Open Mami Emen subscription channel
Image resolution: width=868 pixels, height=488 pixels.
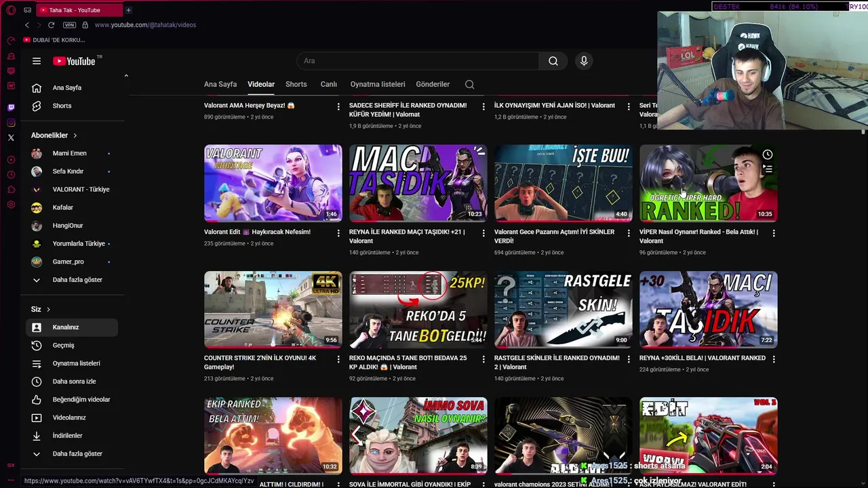(72, 153)
